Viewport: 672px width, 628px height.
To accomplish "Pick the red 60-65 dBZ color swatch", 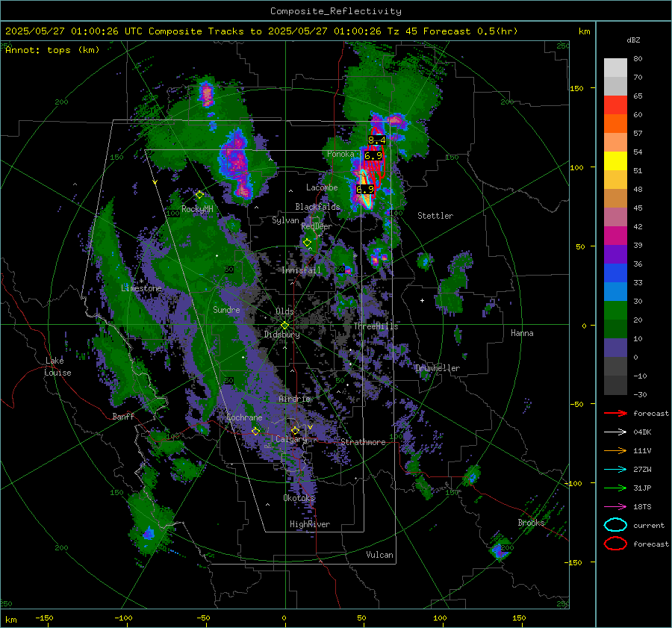I will point(615,105).
